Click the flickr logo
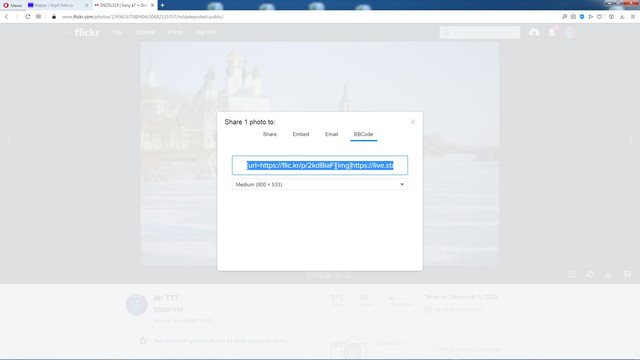640x360 pixels. point(82,32)
